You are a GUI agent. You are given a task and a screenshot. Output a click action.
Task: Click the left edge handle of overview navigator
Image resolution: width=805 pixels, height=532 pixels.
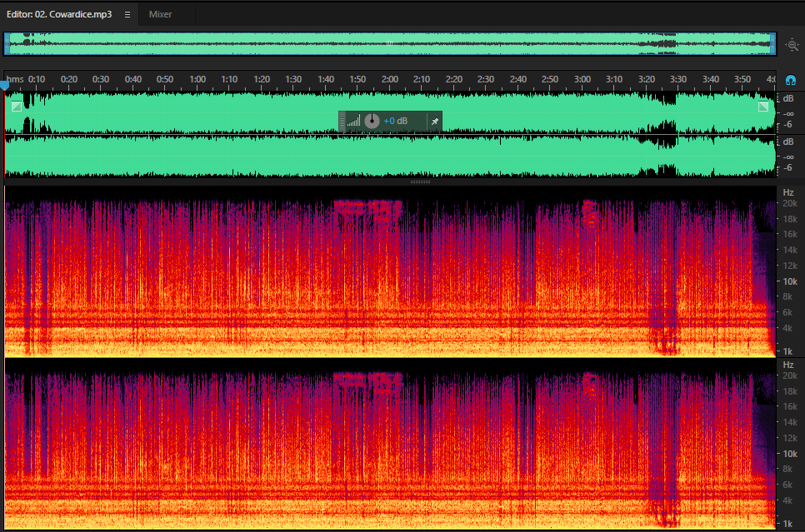[7, 43]
